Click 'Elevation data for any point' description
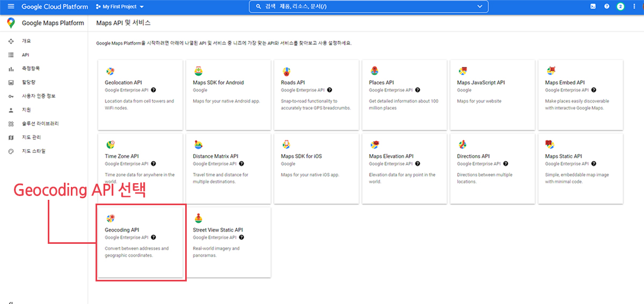The width and height of the screenshot is (644, 304). pyautogui.click(x=402, y=178)
